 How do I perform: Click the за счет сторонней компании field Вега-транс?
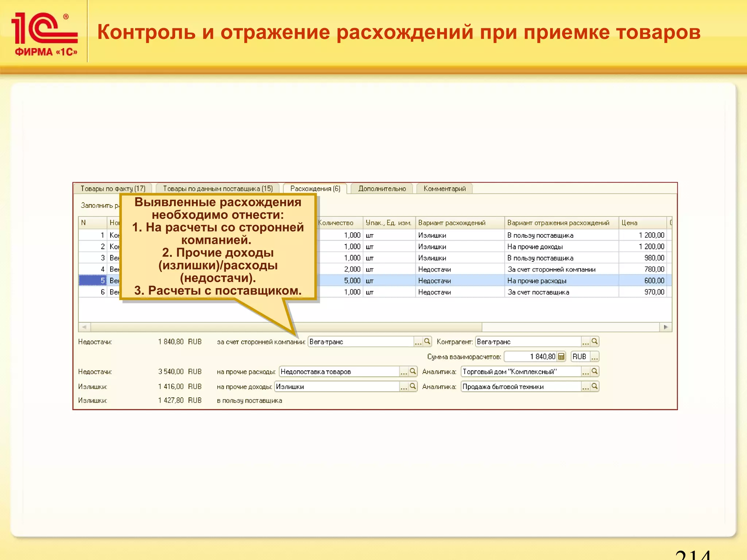(x=361, y=342)
